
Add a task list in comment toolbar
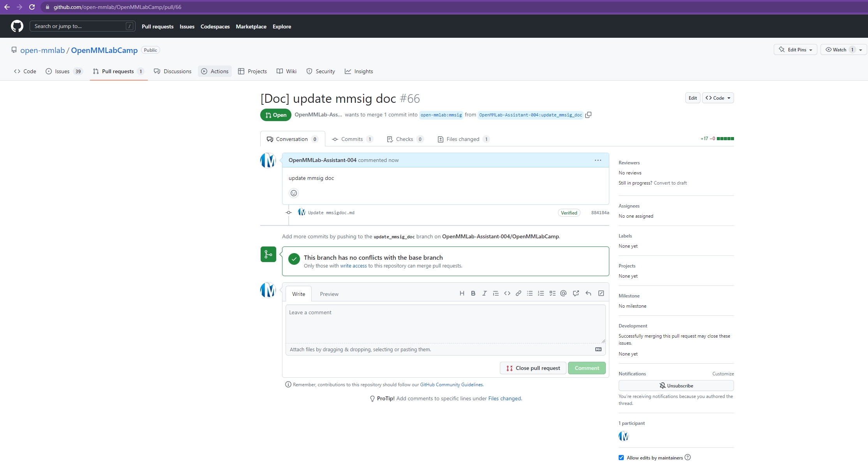(552, 294)
